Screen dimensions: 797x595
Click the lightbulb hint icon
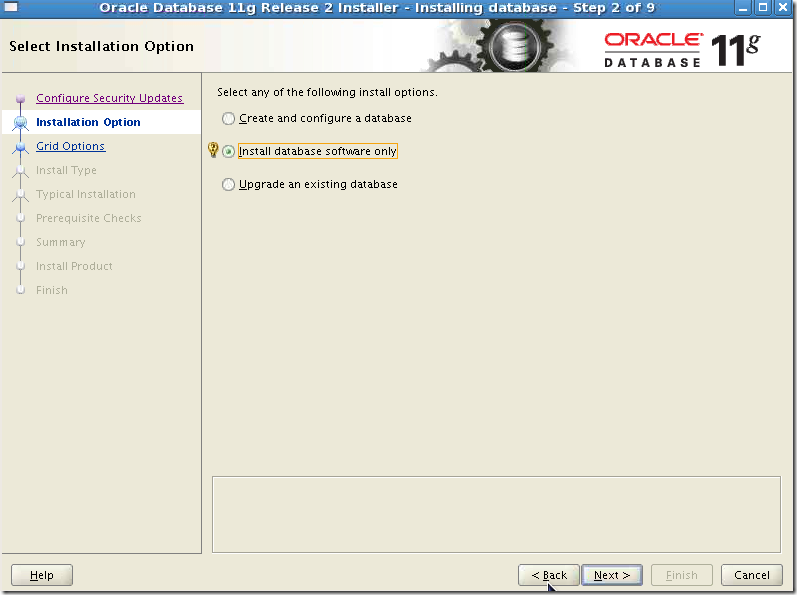[x=213, y=150]
